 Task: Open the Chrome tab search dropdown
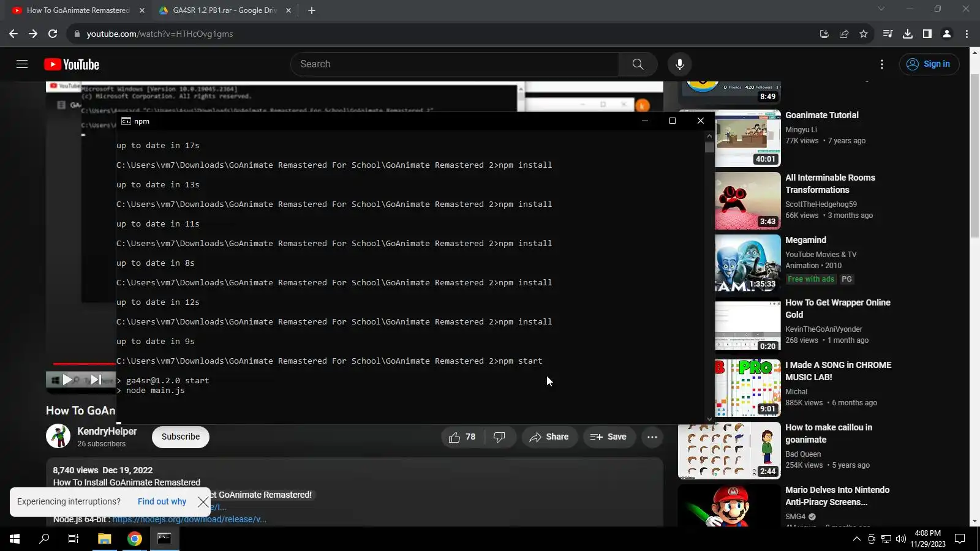pyautogui.click(x=881, y=9)
